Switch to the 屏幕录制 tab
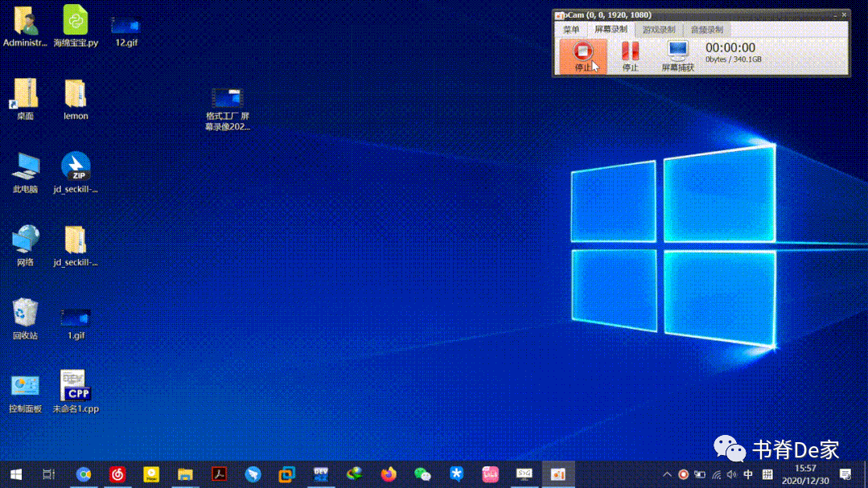This screenshot has height=488, width=868. (x=611, y=29)
